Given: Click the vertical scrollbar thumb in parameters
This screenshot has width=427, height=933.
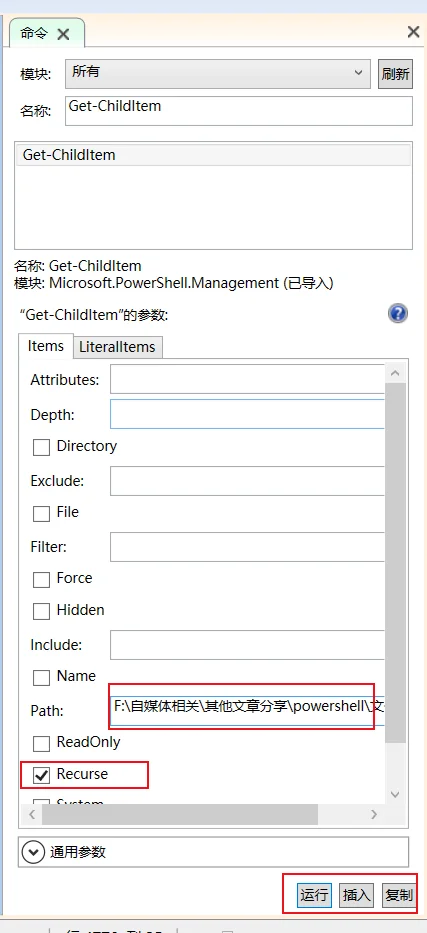Looking at the screenshot, I should [x=395, y=563].
